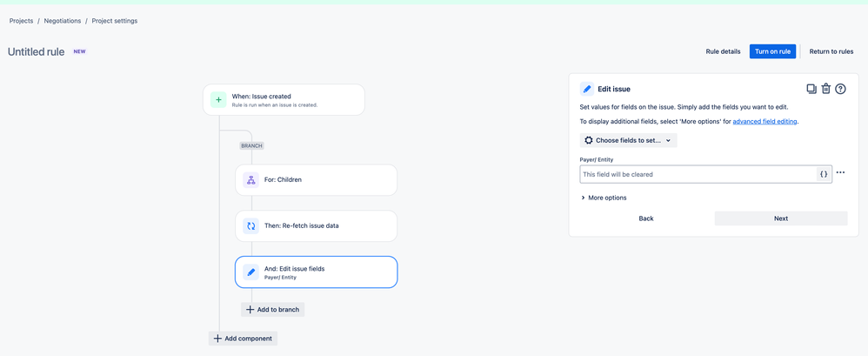This screenshot has height=356, width=868.
Task: Click Add to branch button
Action: [273, 310]
